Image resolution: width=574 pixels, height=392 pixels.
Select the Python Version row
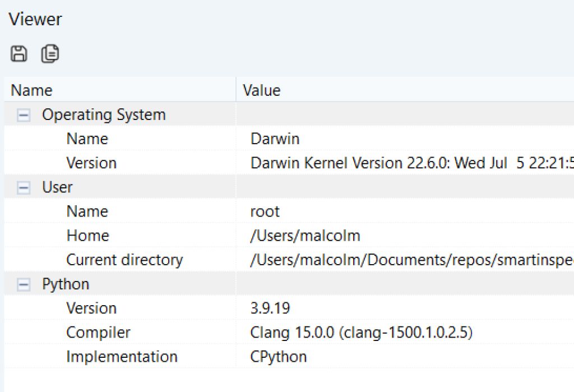(91, 308)
